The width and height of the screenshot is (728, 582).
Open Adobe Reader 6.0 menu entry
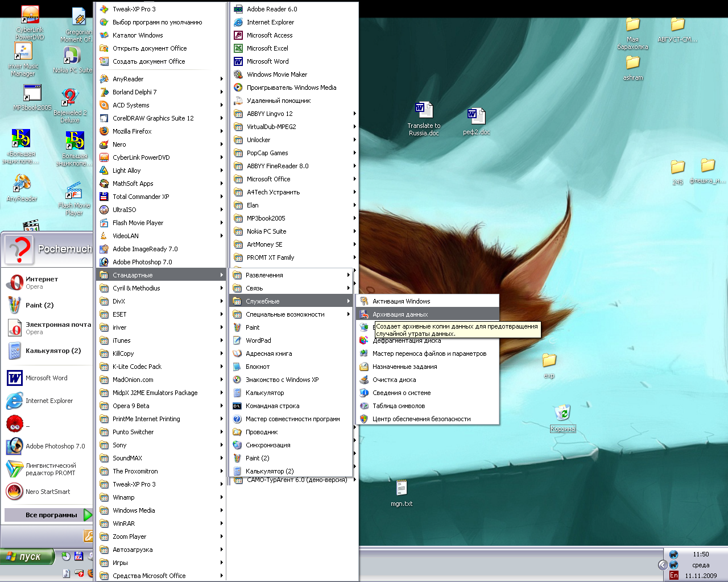coord(294,9)
